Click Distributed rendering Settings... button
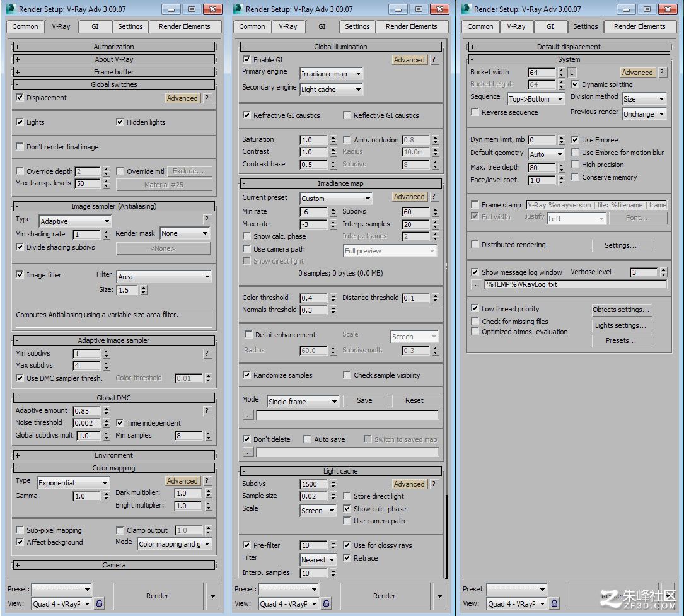Image resolution: width=684 pixels, height=616 pixels. (621, 245)
